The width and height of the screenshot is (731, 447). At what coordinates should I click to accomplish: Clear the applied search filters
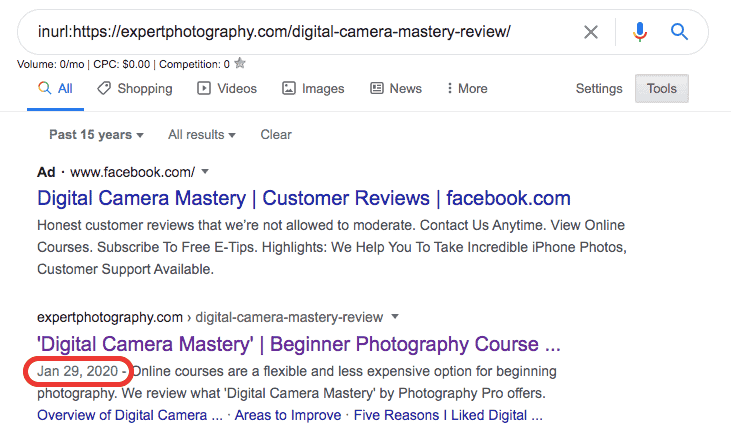tap(276, 135)
